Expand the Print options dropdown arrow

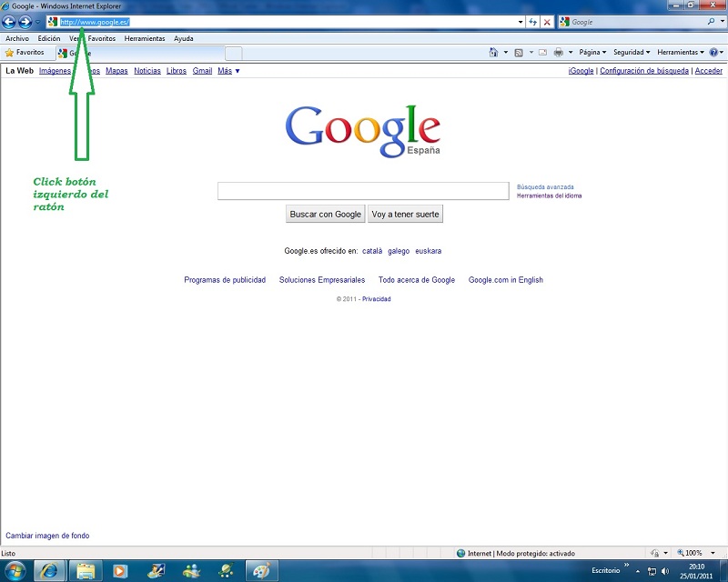click(571, 53)
